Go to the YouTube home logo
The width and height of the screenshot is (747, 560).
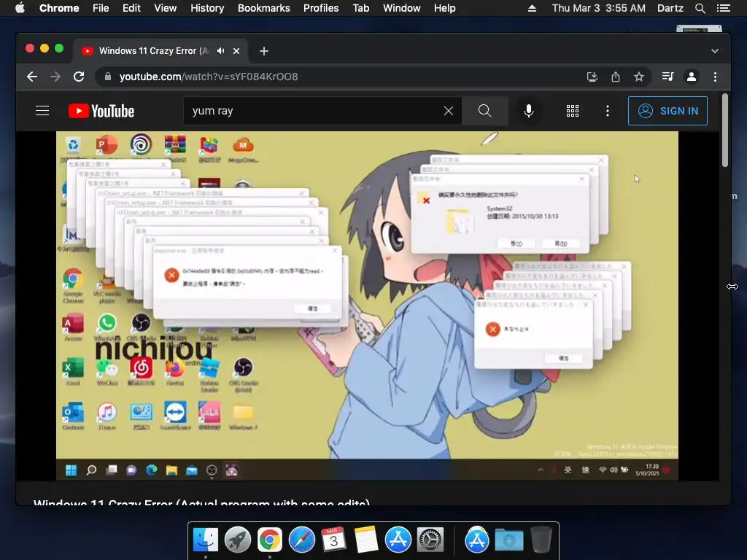[x=101, y=111]
